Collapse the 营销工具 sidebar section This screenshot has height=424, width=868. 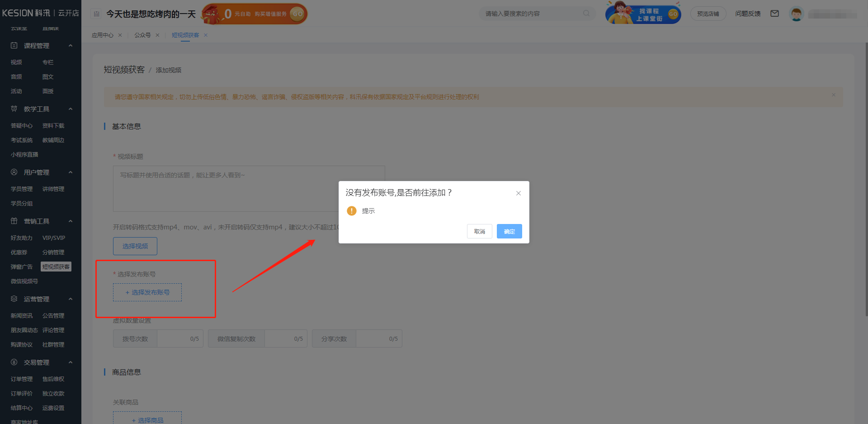point(71,221)
